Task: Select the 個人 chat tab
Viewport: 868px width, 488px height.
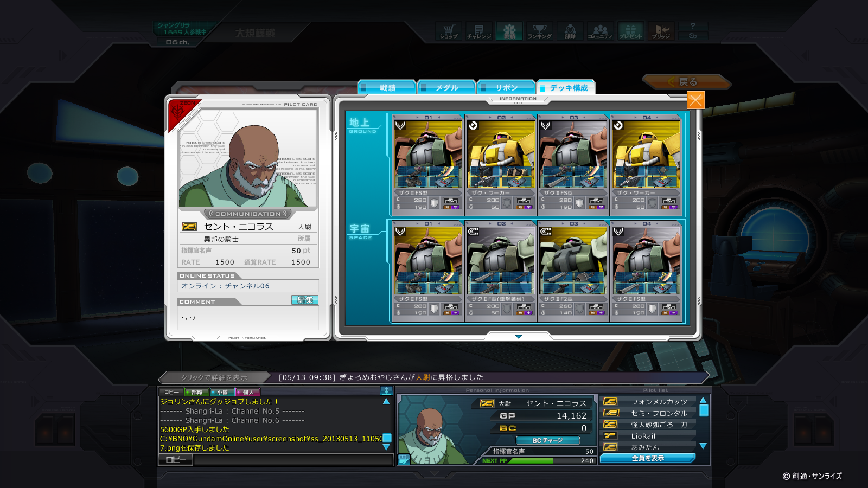Action: coord(248,392)
